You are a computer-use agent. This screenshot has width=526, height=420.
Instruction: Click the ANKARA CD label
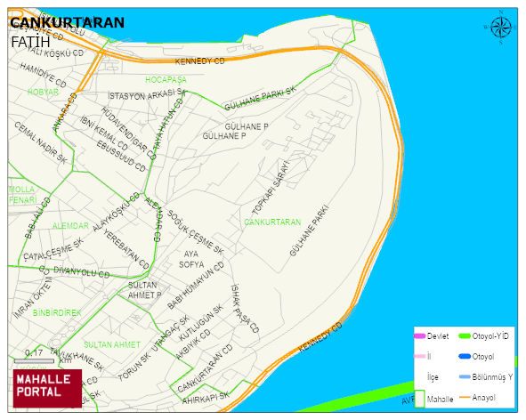click(65, 112)
